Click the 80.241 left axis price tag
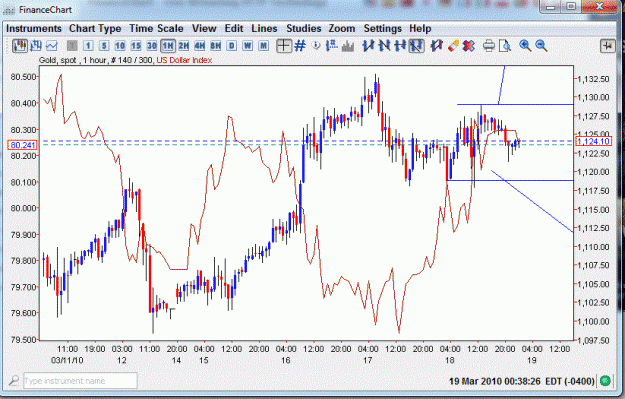Viewport: 625px width, 399px height. click(22, 145)
